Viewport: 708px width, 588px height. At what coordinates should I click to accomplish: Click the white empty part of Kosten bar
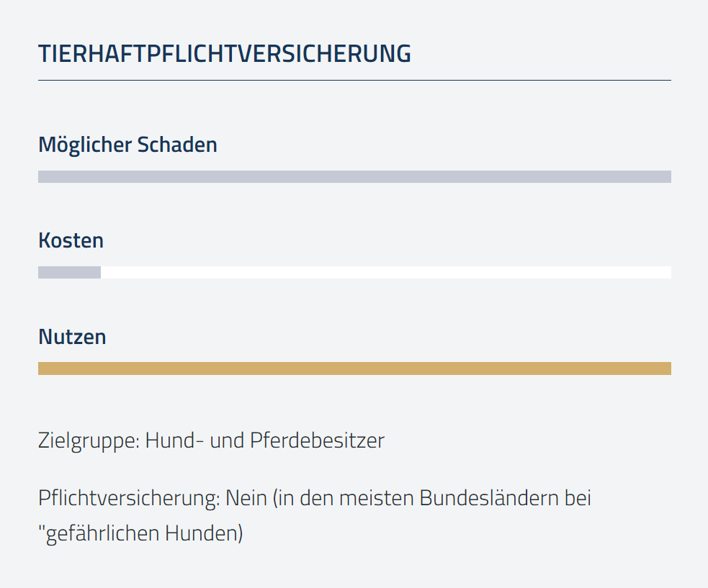[x=385, y=272]
